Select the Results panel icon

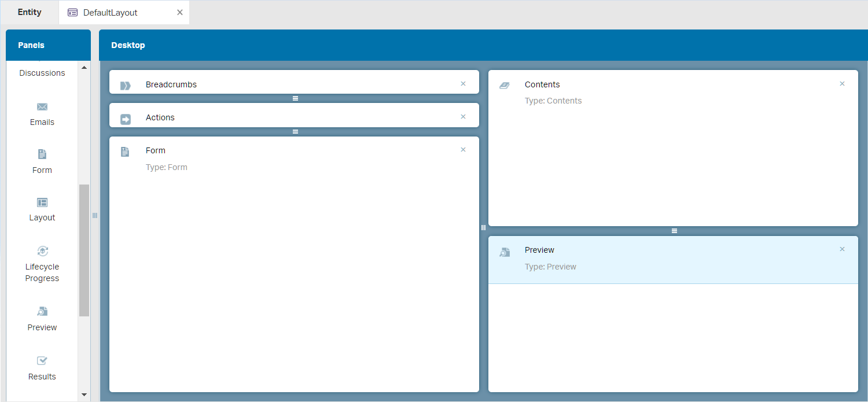(x=42, y=361)
